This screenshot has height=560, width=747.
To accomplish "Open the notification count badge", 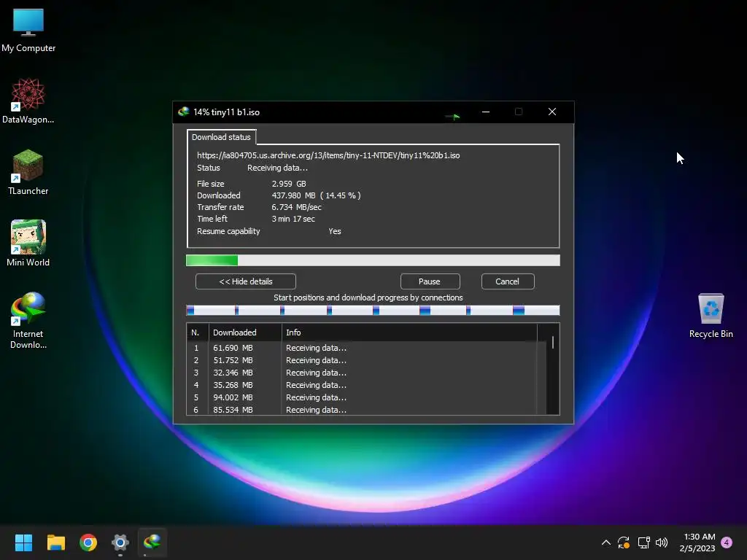I will (x=727, y=542).
